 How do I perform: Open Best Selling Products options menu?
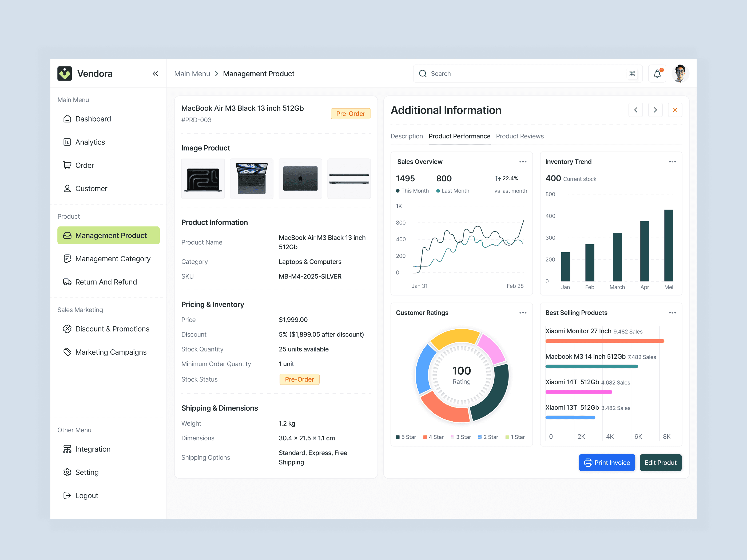pos(672,313)
